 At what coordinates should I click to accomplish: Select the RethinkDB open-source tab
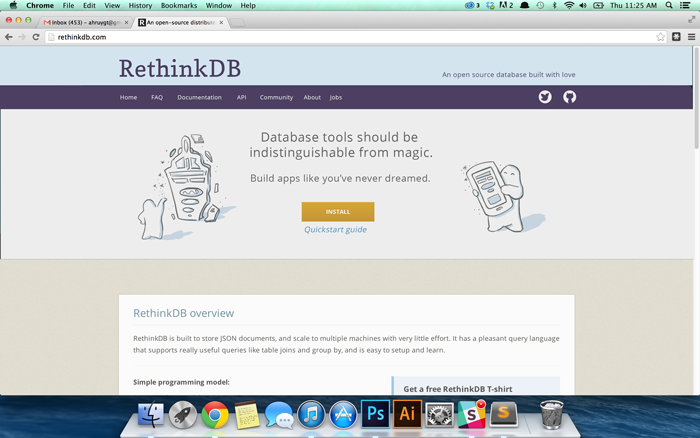point(179,22)
